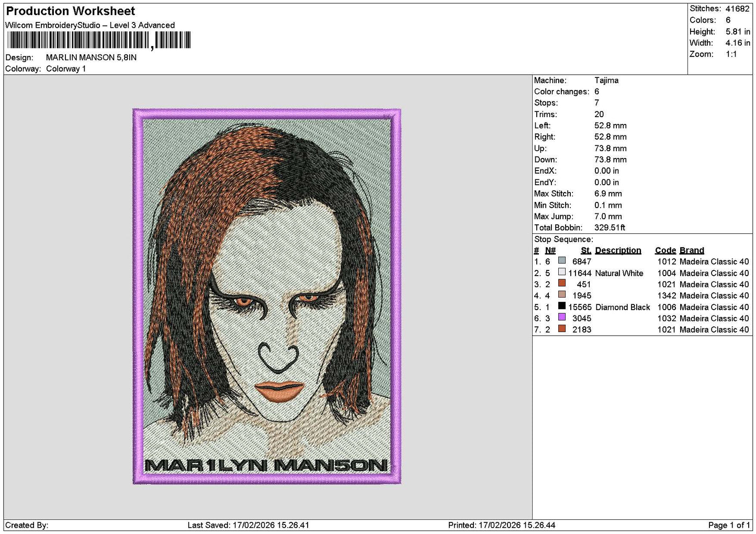Viewport: 756px width, 534px height.
Task: Click the N# column header
Action: pyautogui.click(x=550, y=251)
